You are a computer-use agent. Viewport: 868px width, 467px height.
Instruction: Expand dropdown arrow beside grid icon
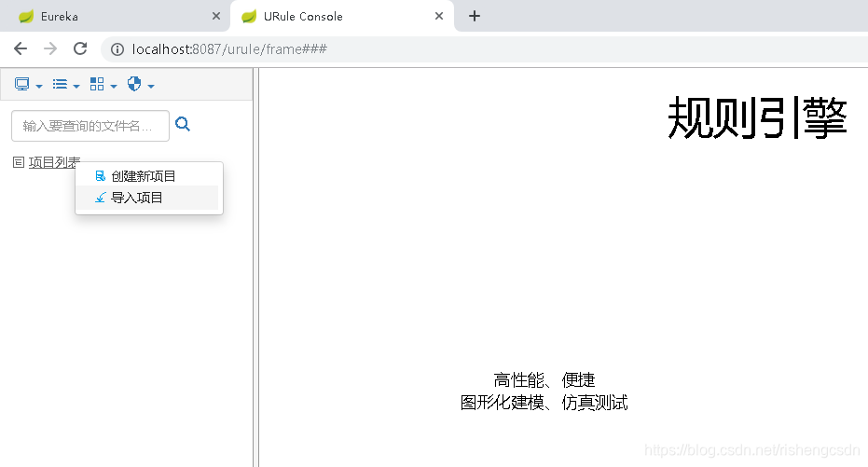pos(114,87)
